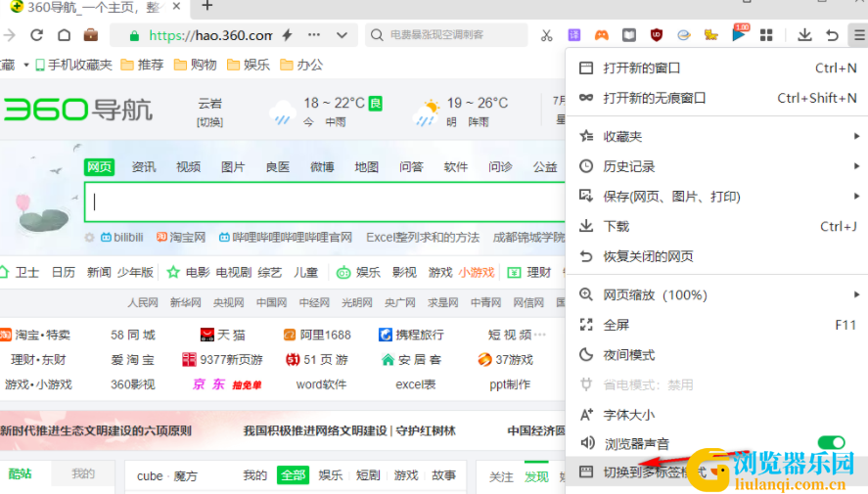Viewport: 868px width, 494px height.
Task: Click the 360导航 logo
Action: [77, 110]
